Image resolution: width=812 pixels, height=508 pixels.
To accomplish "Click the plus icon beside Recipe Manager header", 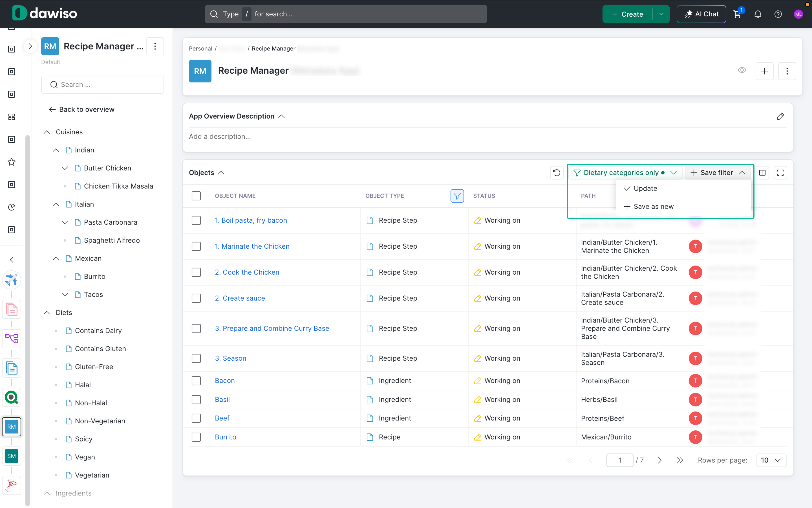I will point(764,71).
